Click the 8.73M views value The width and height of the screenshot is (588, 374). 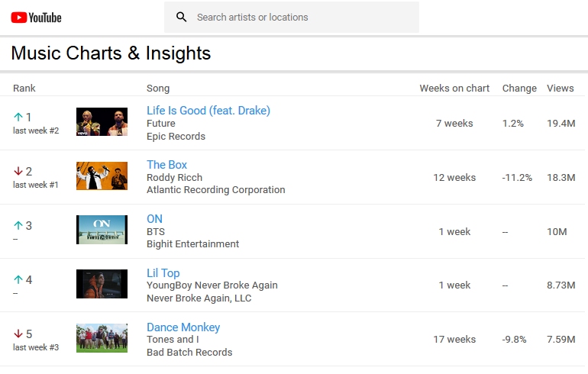[x=561, y=285]
